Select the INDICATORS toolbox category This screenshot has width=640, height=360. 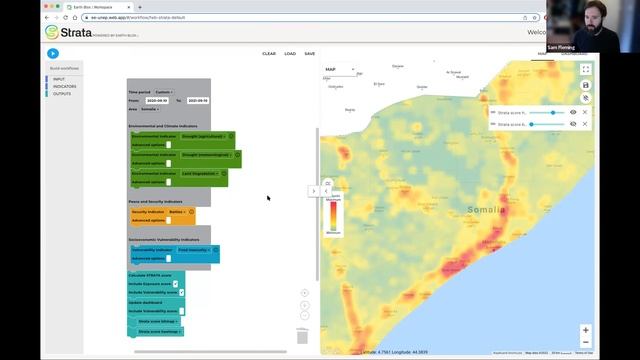[x=64, y=87]
